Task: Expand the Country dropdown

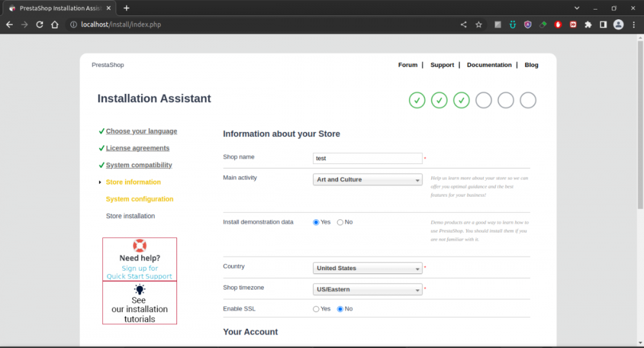Action: point(367,269)
